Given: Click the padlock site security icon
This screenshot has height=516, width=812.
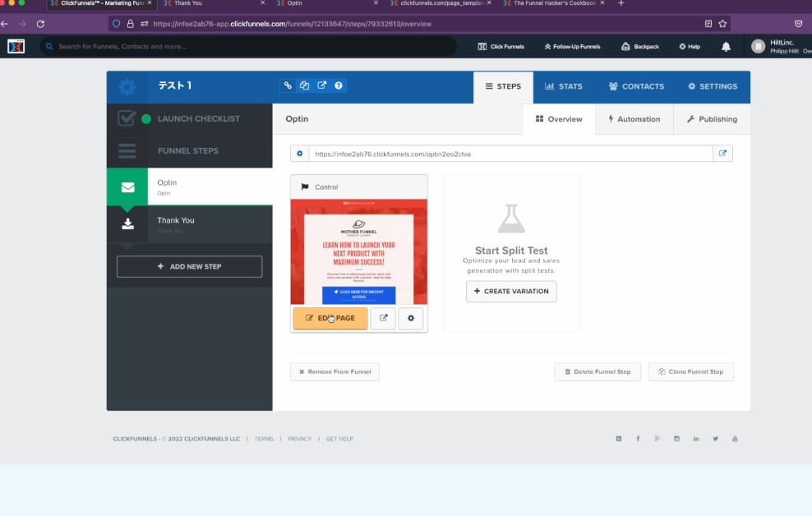Looking at the screenshot, I should 131,24.
